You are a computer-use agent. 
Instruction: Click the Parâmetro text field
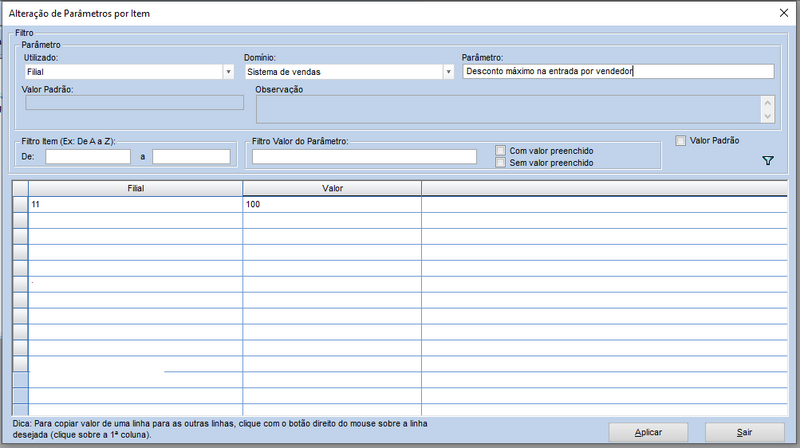[618, 71]
